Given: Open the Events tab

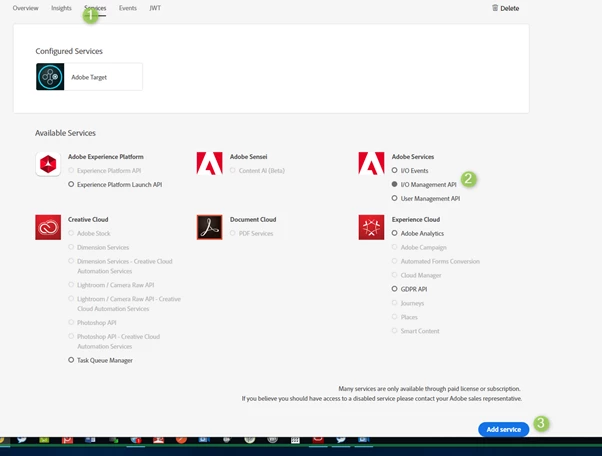Looking at the screenshot, I should tap(128, 8).
